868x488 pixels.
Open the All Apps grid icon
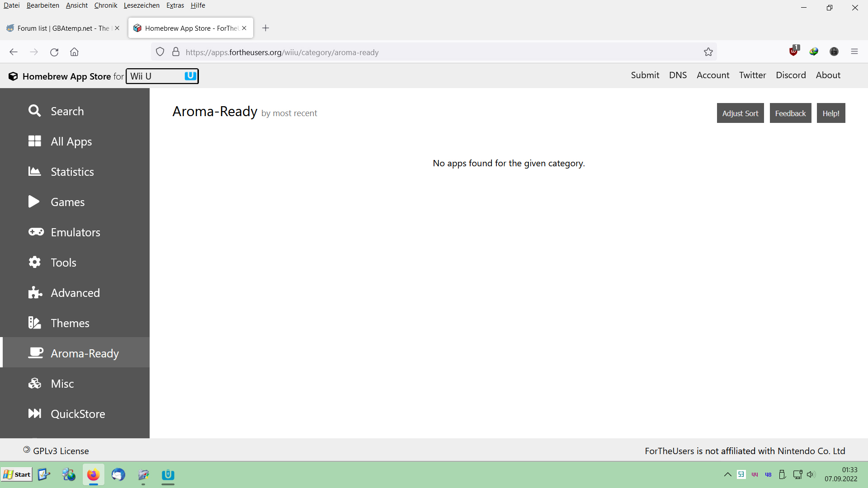[34, 141]
